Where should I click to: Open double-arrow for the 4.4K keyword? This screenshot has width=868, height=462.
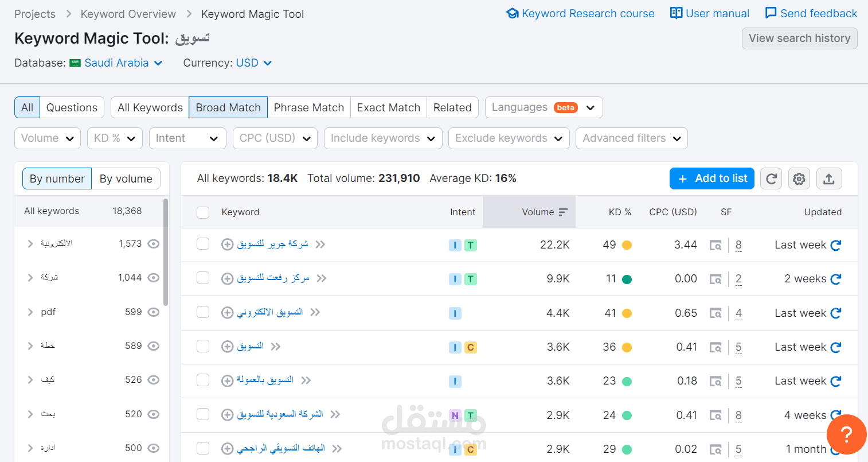pos(315,312)
